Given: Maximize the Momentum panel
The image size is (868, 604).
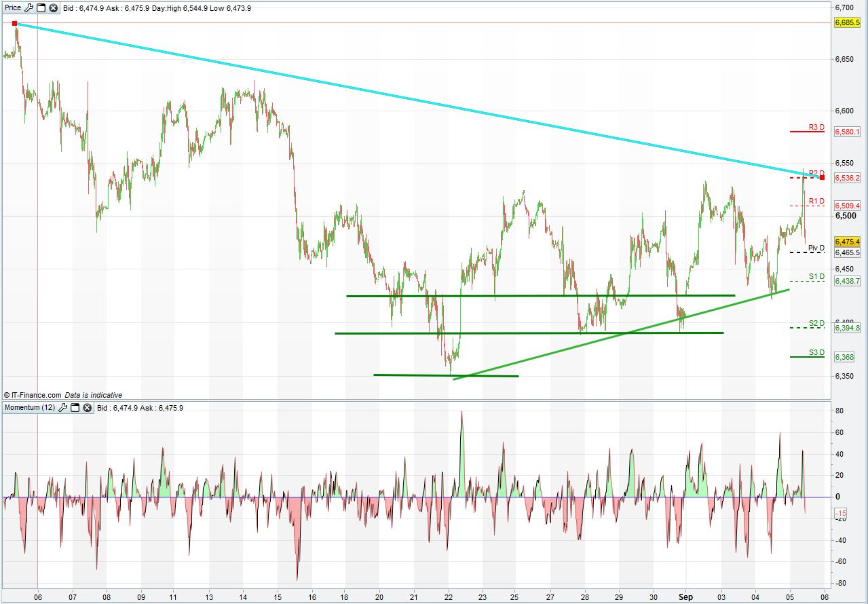Looking at the screenshot, I should [x=75, y=408].
